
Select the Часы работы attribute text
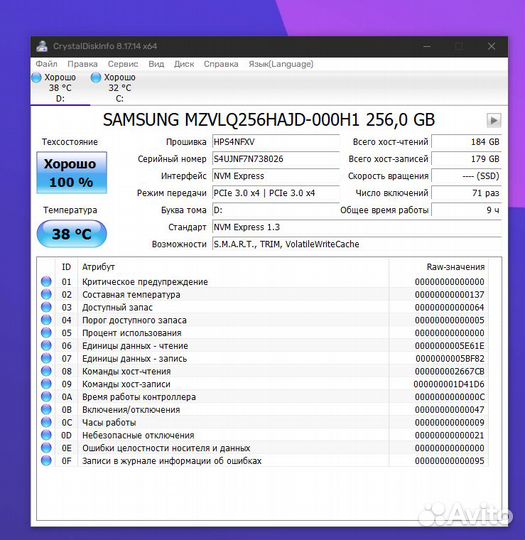point(109,423)
